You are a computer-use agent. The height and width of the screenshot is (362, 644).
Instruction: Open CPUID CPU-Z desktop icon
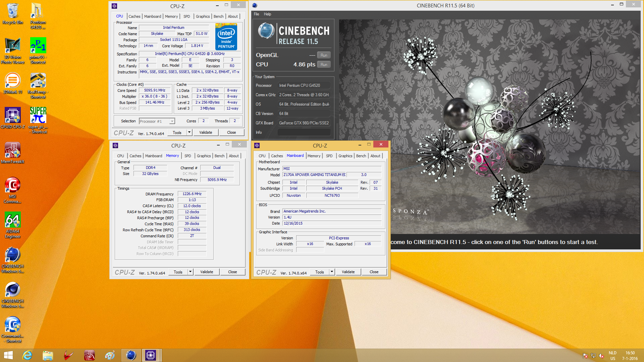coord(13,118)
